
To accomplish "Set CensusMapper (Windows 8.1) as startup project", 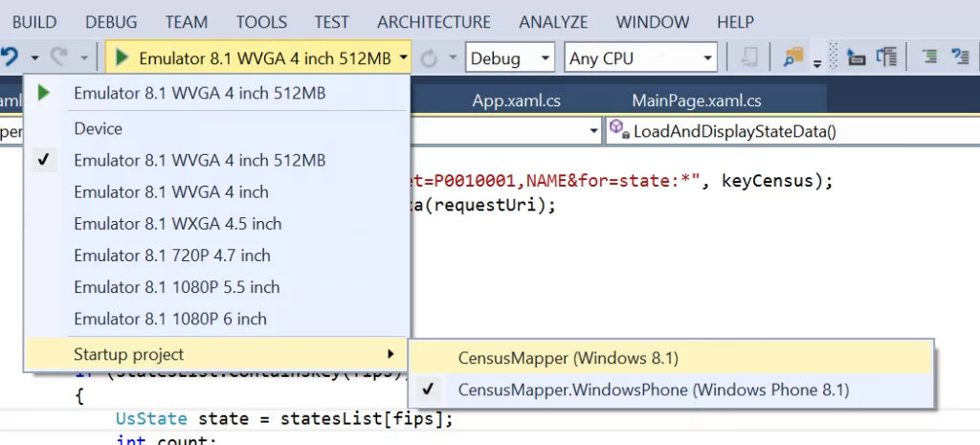I will click(x=568, y=358).
